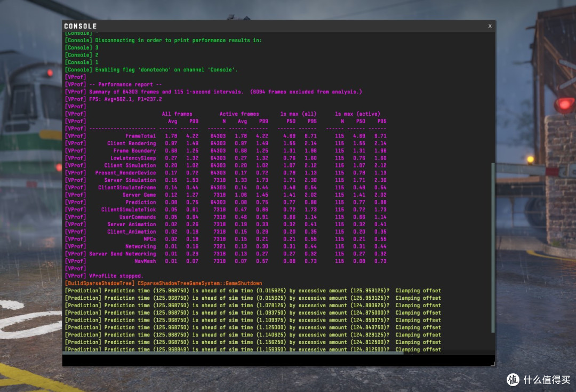Click the 'UserCommands' row label

(x=138, y=217)
